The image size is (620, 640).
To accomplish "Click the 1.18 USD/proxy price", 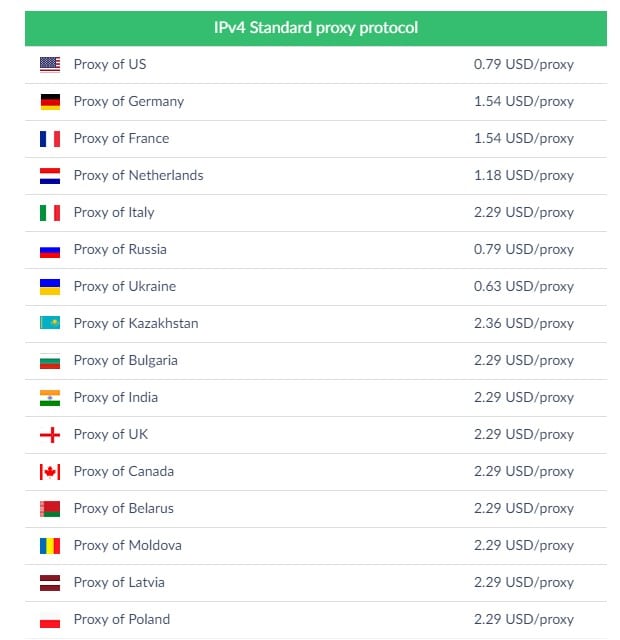I will (524, 176).
